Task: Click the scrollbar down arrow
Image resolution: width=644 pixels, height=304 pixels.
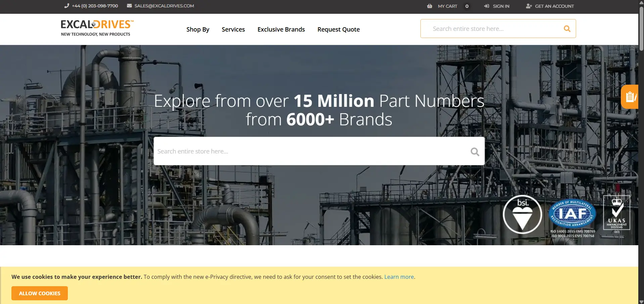Action: tap(641, 301)
